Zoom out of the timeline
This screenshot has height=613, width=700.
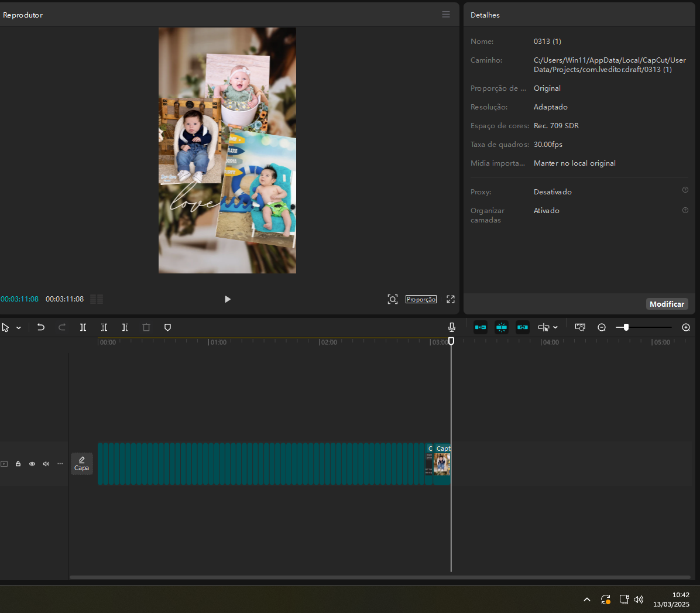click(602, 327)
